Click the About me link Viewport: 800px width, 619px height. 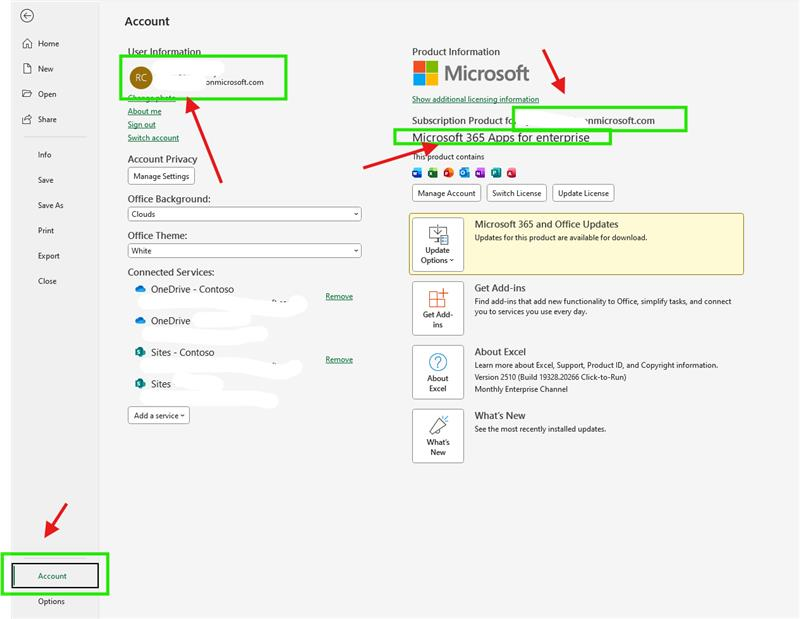pyautogui.click(x=144, y=111)
